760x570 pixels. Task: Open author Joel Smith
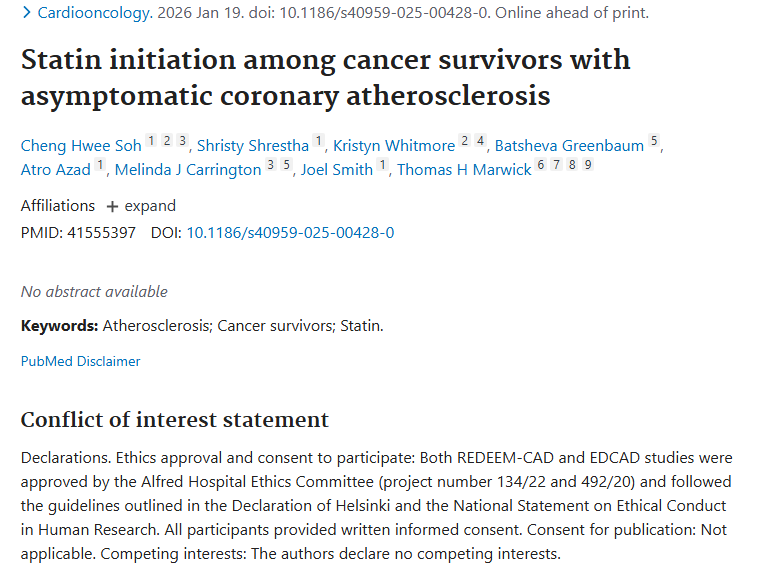337,170
